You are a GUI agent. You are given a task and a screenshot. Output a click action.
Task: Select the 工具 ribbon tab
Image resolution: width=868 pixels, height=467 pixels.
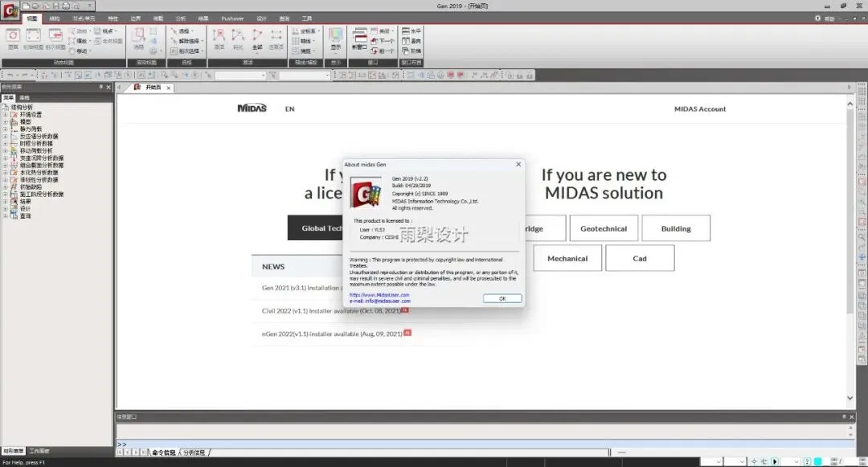(x=307, y=18)
